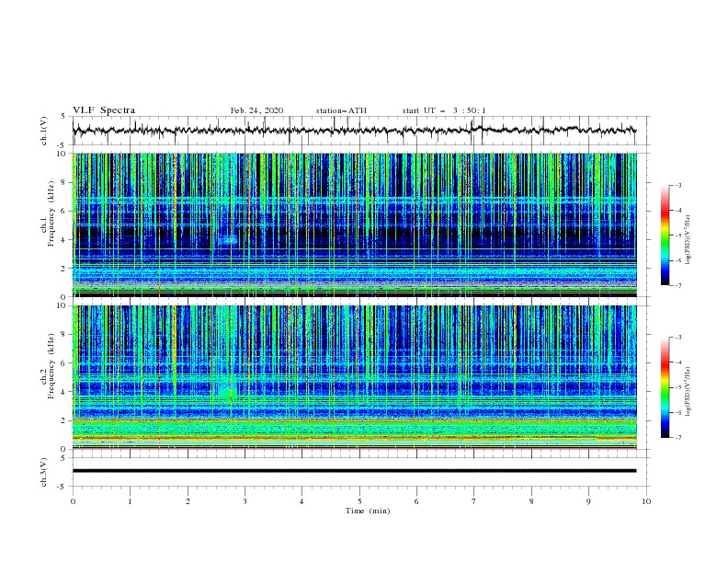Click the ch.2 spectrogram panel

pos(354,377)
